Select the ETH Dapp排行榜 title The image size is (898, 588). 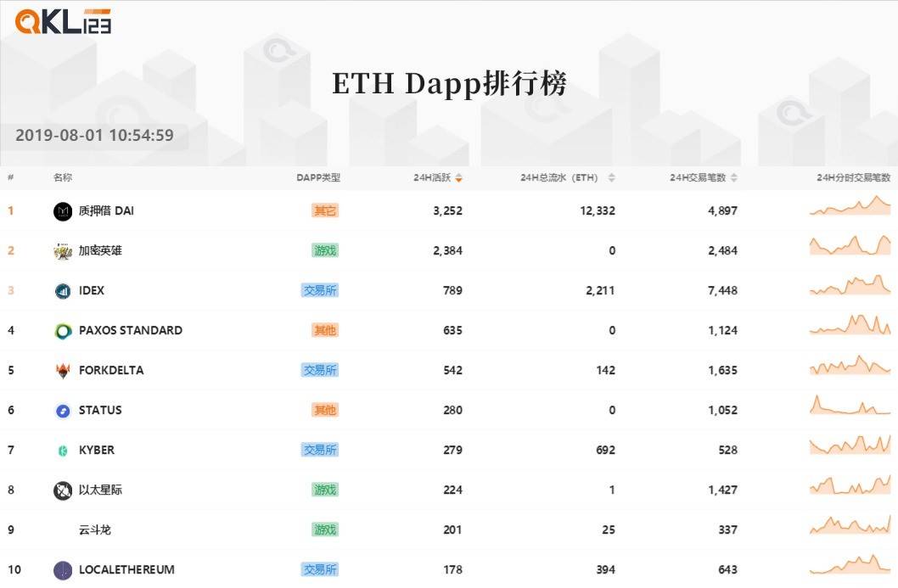pyautogui.click(x=450, y=84)
